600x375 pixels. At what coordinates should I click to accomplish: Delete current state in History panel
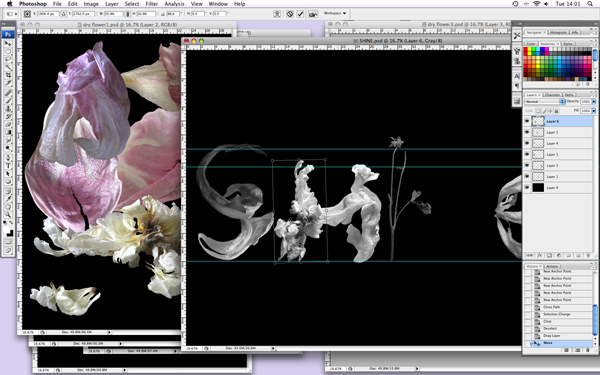pyautogui.click(x=588, y=350)
